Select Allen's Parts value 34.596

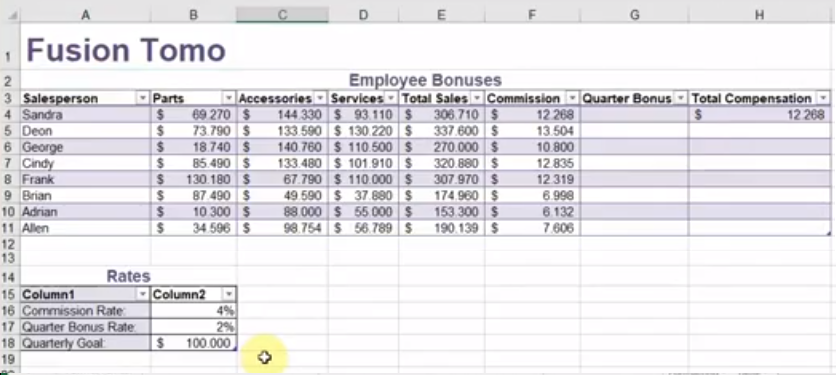point(194,228)
